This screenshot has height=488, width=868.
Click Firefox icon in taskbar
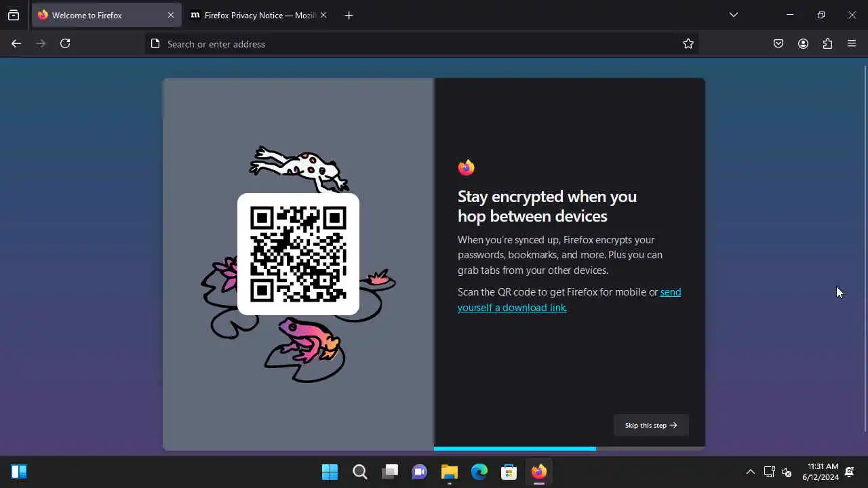pyautogui.click(x=539, y=472)
